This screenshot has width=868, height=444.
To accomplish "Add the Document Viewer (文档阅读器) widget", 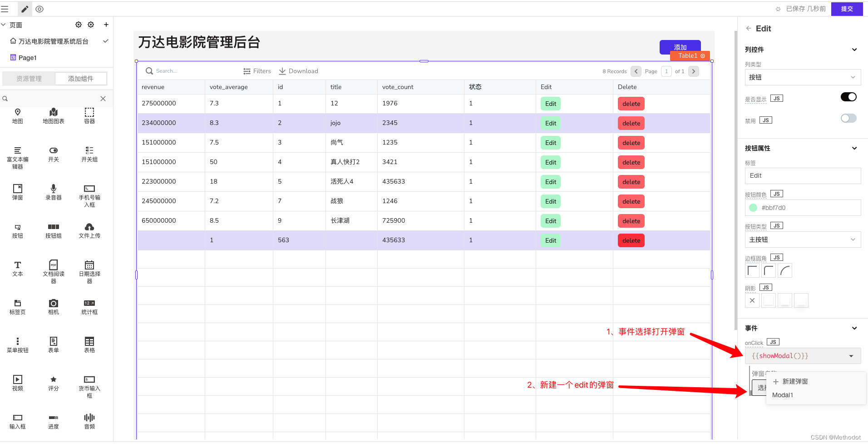I will [54, 272].
